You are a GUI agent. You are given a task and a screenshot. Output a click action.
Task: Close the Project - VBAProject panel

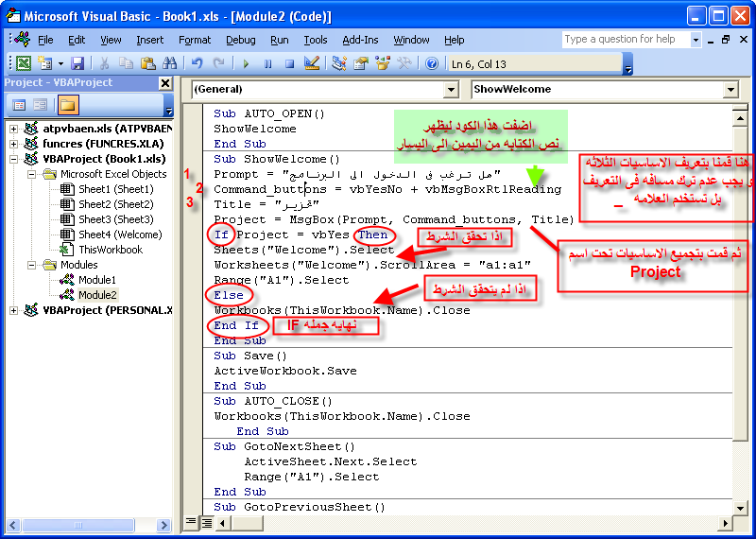point(165,83)
